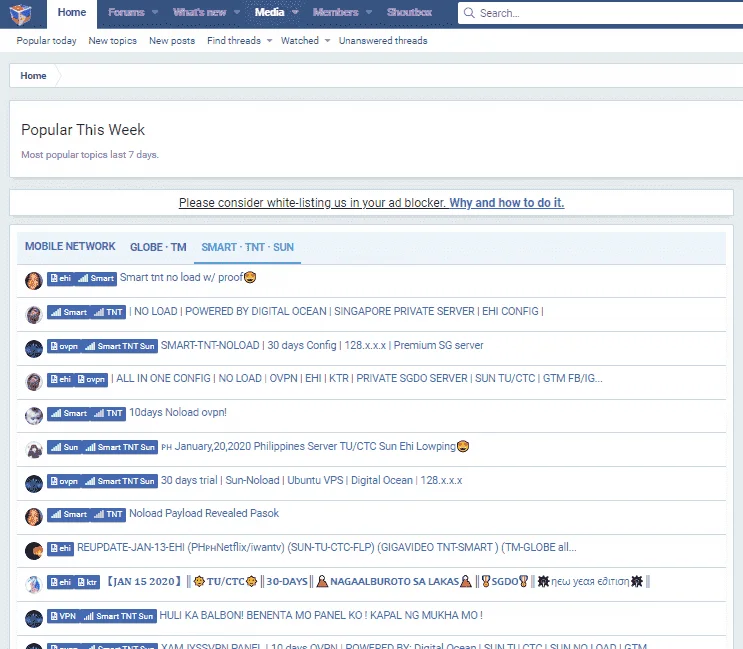Click the search magnifier icon
Image resolution: width=743 pixels, height=649 pixels.
pyautogui.click(x=469, y=13)
